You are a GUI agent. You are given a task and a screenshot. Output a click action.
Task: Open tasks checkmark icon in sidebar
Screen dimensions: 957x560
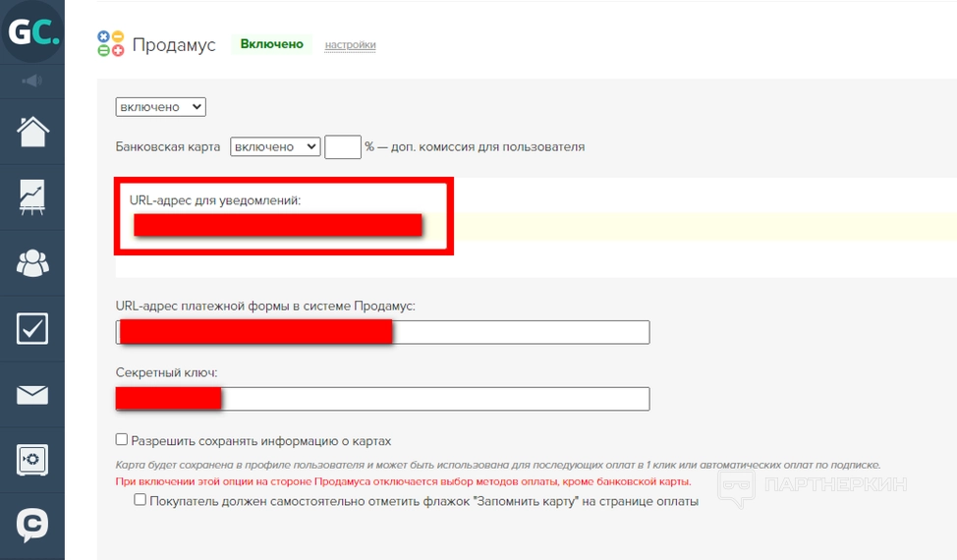32,329
